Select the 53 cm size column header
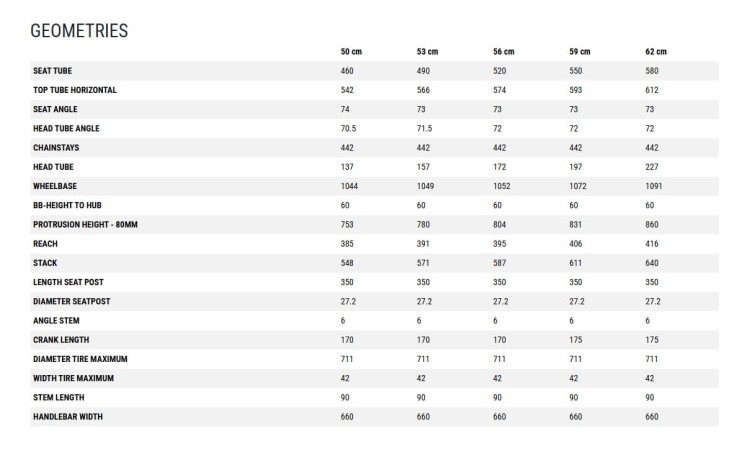Viewport: 750px width, 450px height. [x=427, y=52]
